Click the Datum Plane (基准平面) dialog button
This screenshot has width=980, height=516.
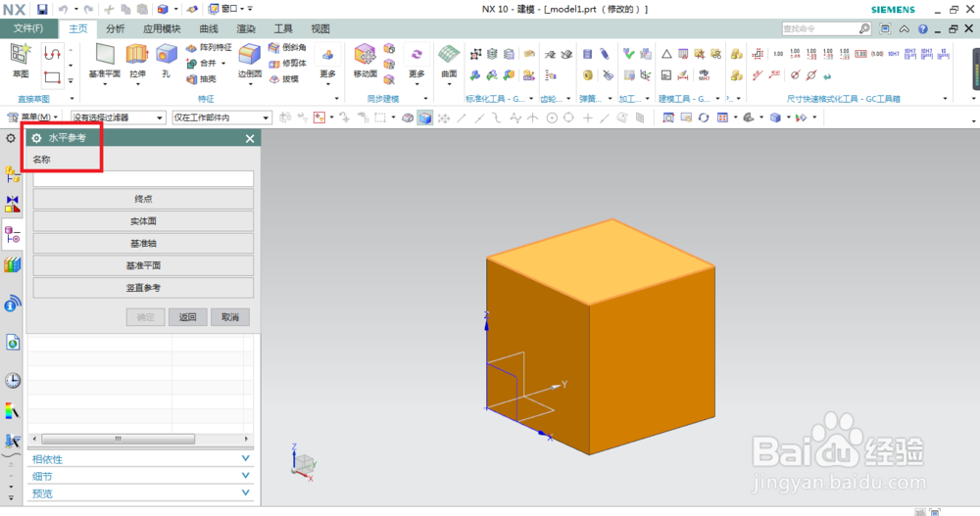(x=143, y=265)
